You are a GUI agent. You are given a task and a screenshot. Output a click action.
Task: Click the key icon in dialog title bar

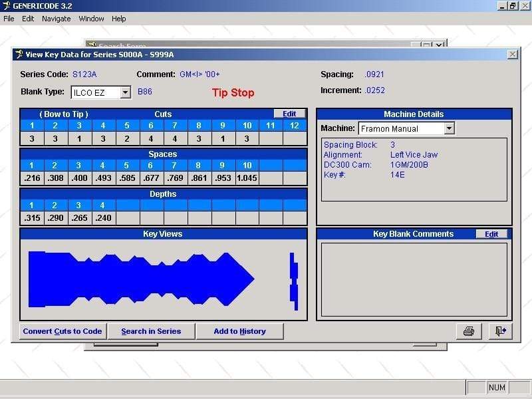(x=19, y=55)
